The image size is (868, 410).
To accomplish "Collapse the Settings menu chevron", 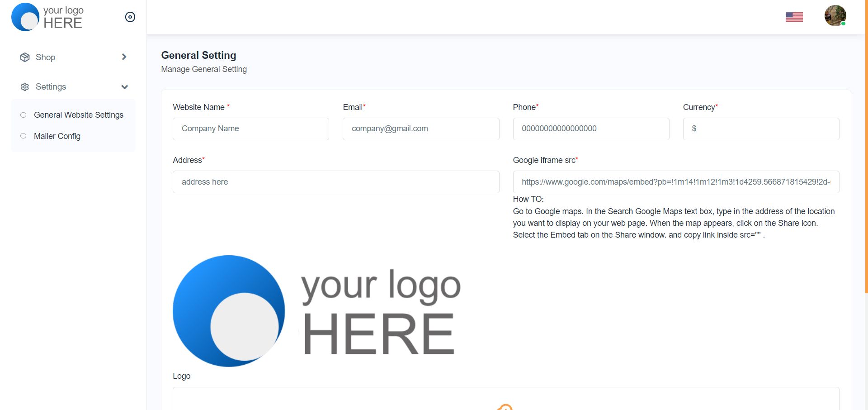I will [125, 87].
